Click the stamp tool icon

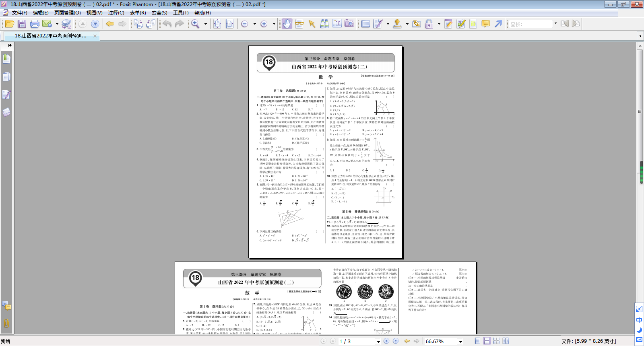(397, 24)
